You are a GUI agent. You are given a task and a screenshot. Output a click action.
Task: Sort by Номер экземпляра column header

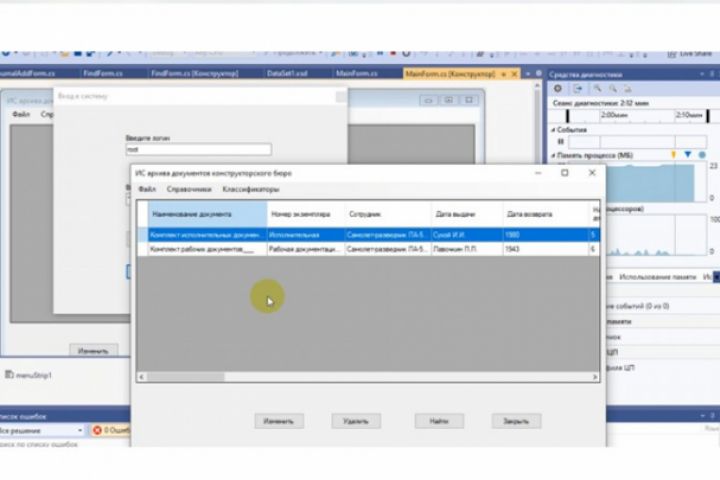306,214
